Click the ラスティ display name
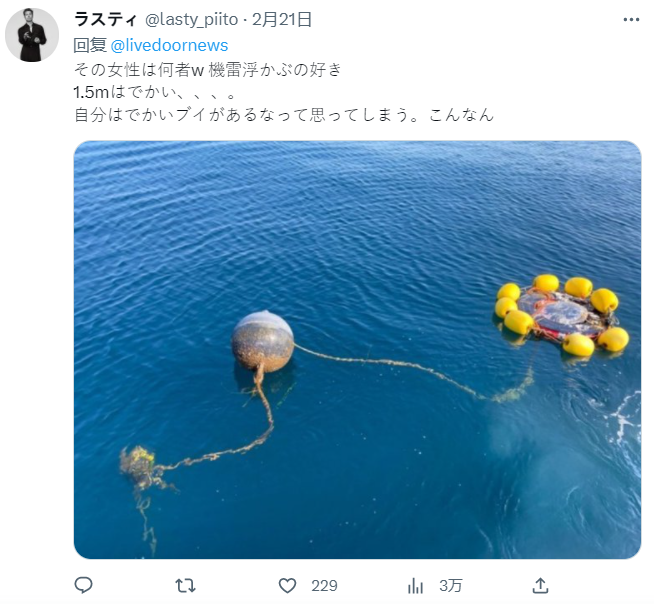654x604 pixels. click(105, 19)
